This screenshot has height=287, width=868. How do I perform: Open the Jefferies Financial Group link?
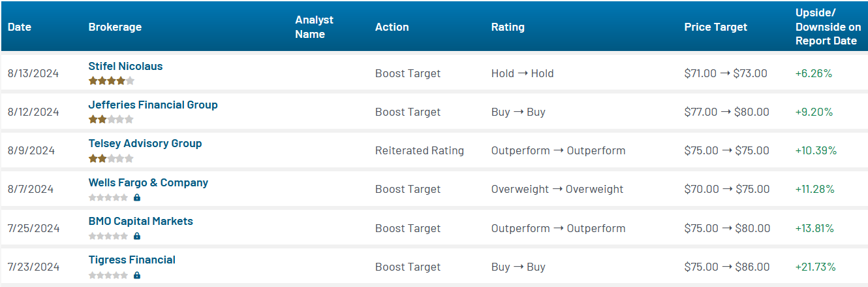point(153,105)
